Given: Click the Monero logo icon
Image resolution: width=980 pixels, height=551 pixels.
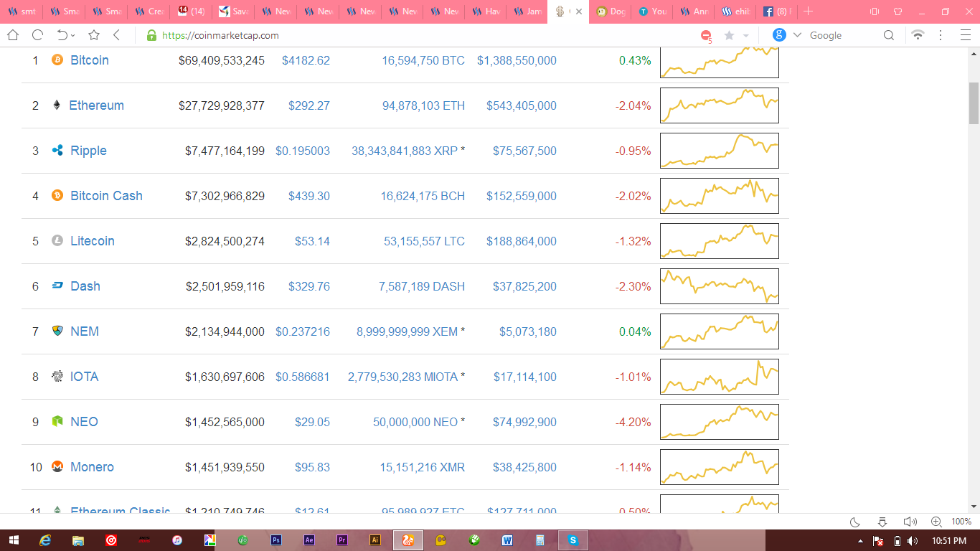Looking at the screenshot, I should 57,467.
